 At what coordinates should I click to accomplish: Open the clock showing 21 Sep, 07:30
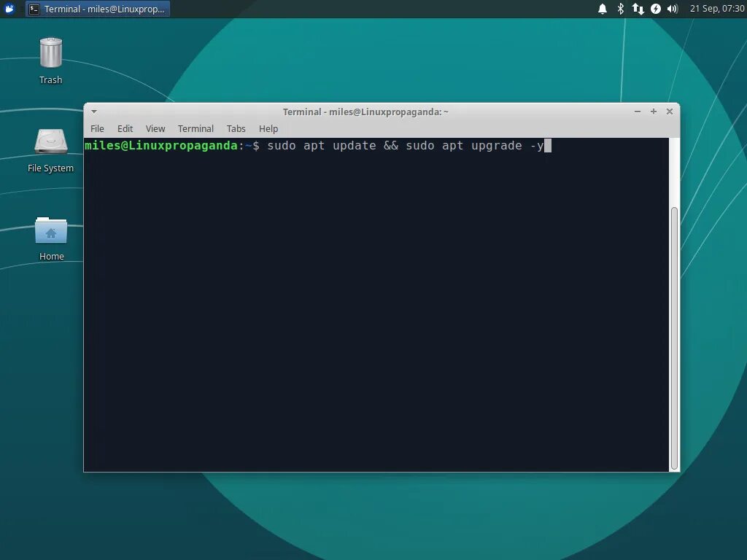pyautogui.click(x=717, y=9)
